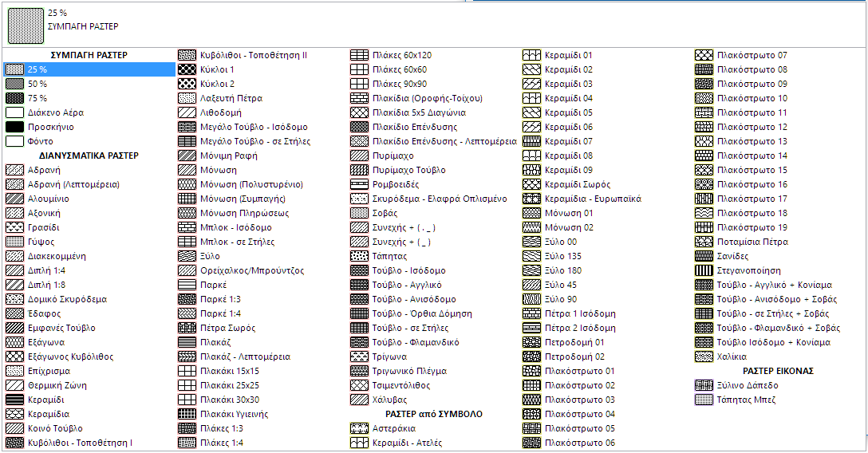This screenshot has width=868, height=453.
Task: Choose the Πετροδομή 02 pattern icon
Action: point(531,356)
